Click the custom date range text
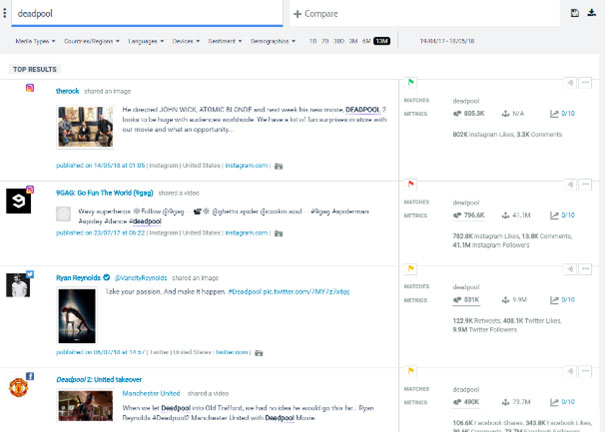Viewport: 605px width, 432px height. pos(447,41)
